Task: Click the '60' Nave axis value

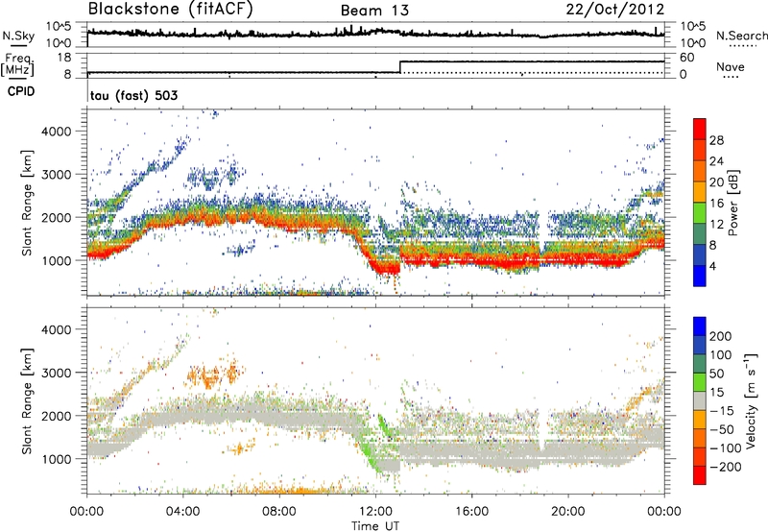Action: pyautogui.click(x=686, y=58)
